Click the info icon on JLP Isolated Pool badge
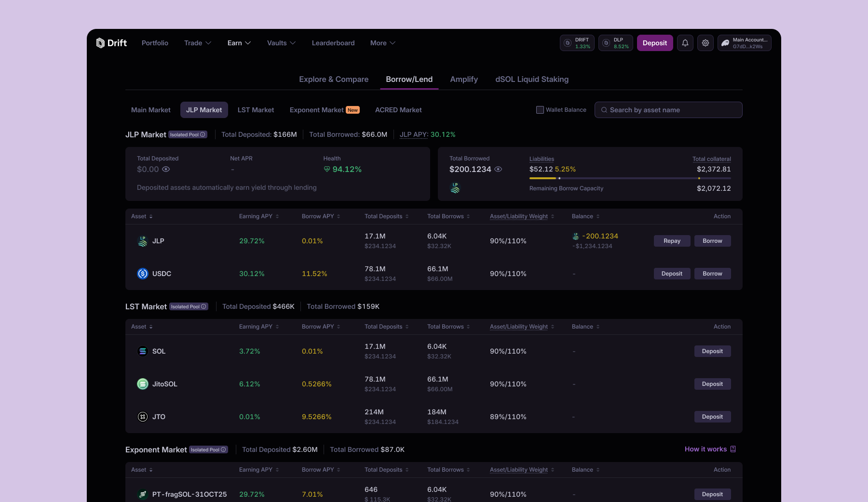The image size is (868, 502). pos(203,135)
